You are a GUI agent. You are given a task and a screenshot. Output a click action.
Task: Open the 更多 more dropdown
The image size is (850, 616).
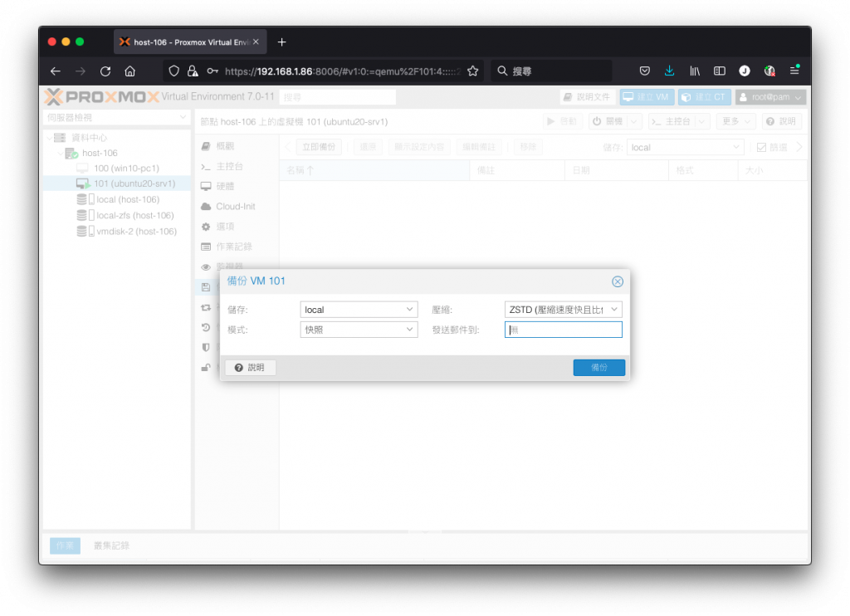point(735,121)
